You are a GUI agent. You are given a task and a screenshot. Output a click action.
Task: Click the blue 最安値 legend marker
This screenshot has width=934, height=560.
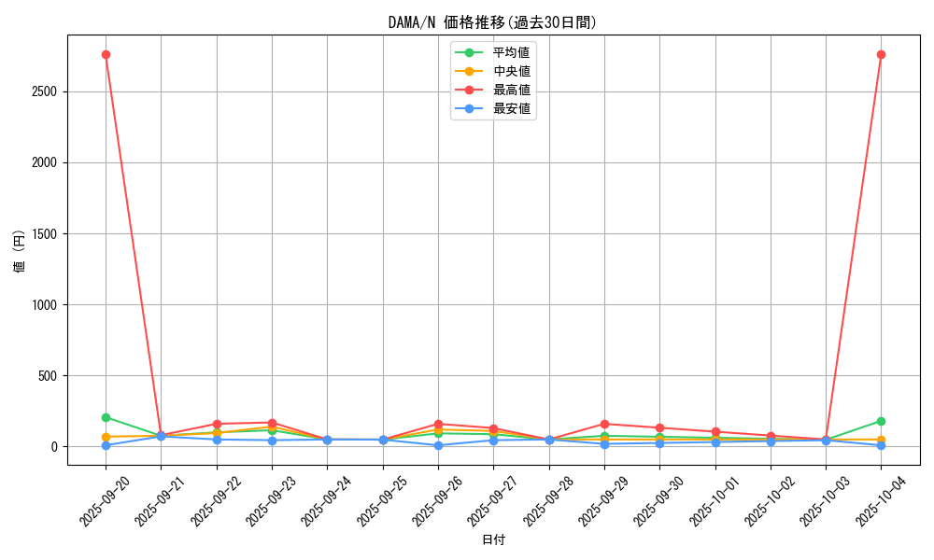click(470, 108)
